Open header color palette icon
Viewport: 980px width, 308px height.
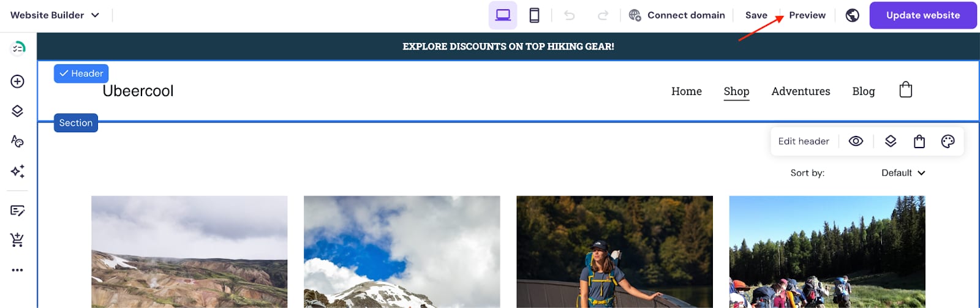point(948,141)
